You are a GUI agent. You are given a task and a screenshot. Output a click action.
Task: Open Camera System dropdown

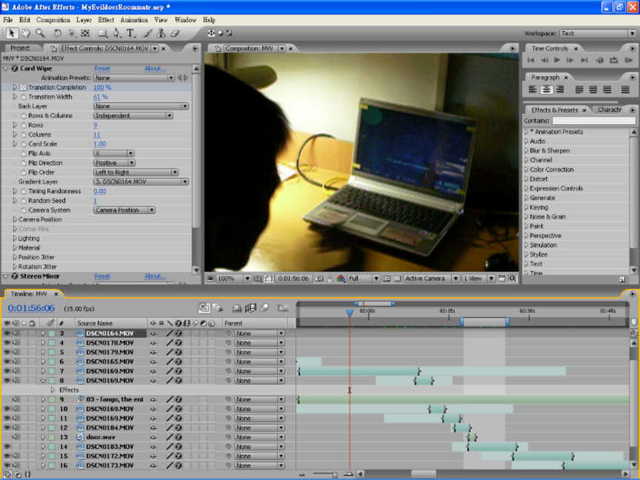point(124,210)
